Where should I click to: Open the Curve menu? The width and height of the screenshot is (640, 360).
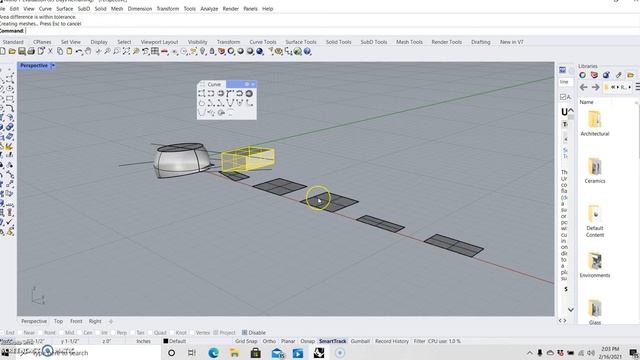(45, 9)
